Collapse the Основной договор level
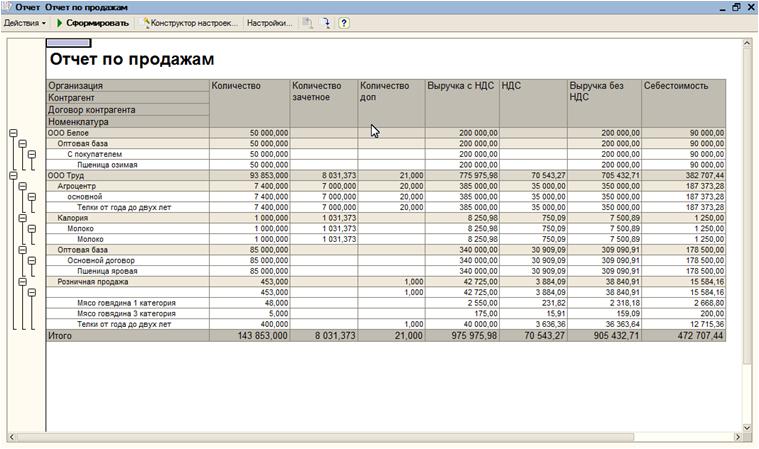The image size is (759, 449). (31, 261)
